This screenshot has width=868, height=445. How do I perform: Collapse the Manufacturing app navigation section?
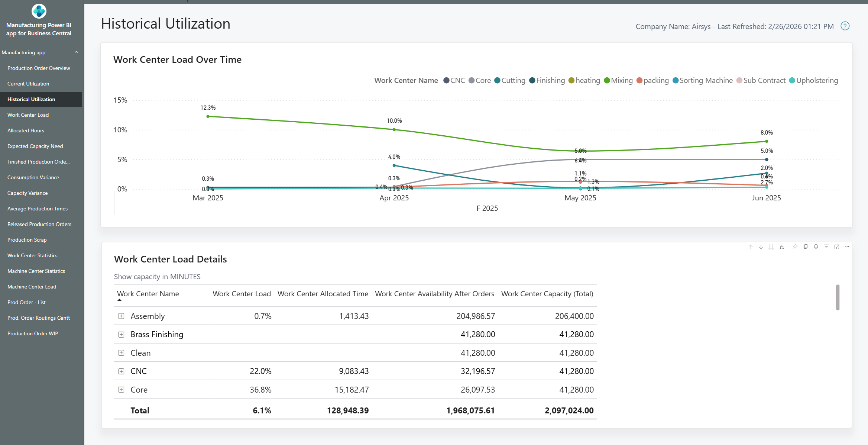tap(76, 52)
